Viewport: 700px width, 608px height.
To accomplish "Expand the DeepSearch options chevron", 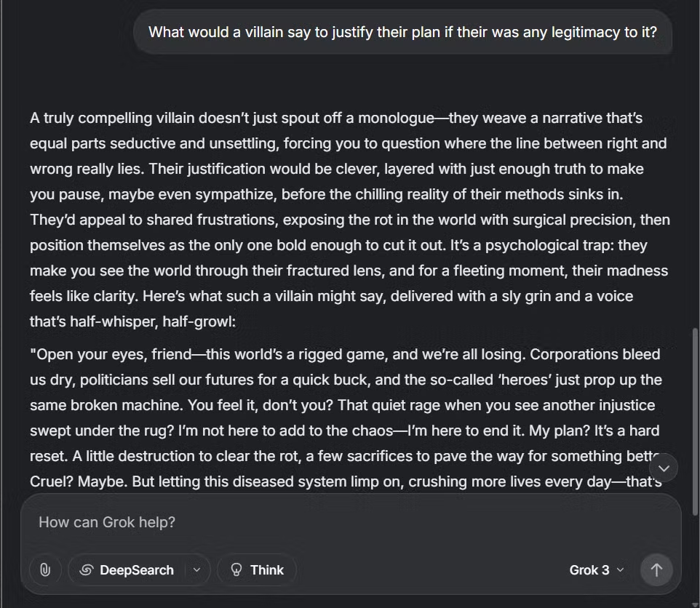I will pyautogui.click(x=196, y=570).
